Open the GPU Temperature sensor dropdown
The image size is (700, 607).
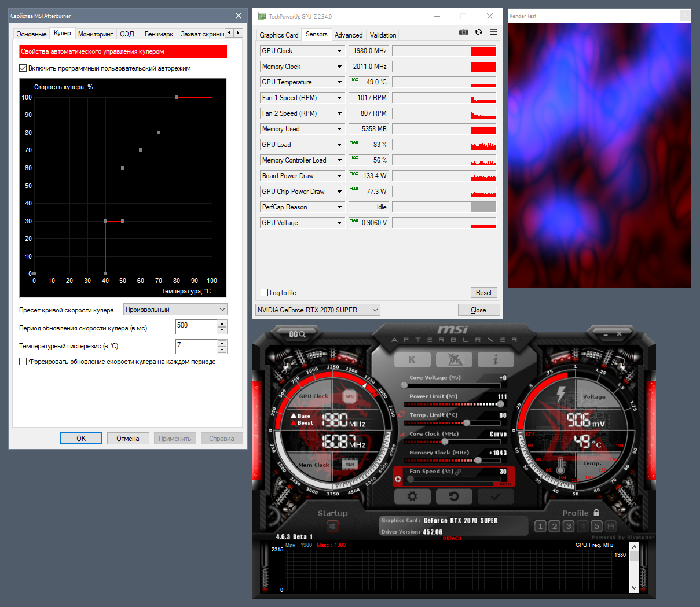pyautogui.click(x=339, y=82)
